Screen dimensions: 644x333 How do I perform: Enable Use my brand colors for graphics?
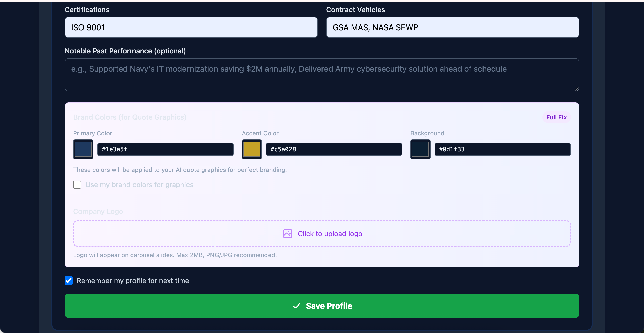pyautogui.click(x=77, y=185)
